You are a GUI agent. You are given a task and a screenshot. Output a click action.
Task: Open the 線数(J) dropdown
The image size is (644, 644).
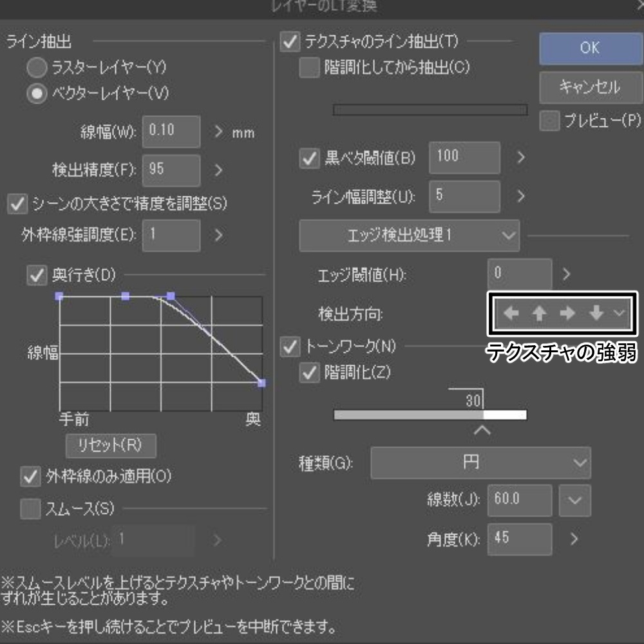(x=574, y=500)
